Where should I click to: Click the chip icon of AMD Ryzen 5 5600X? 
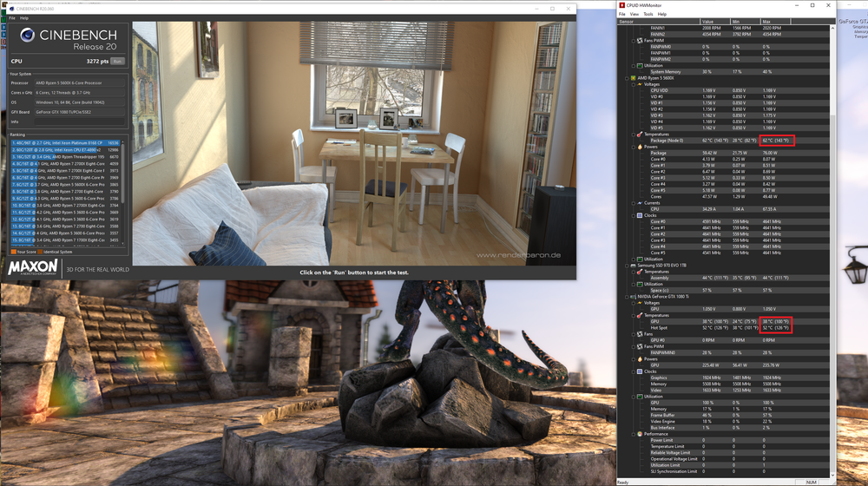pyautogui.click(x=634, y=78)
